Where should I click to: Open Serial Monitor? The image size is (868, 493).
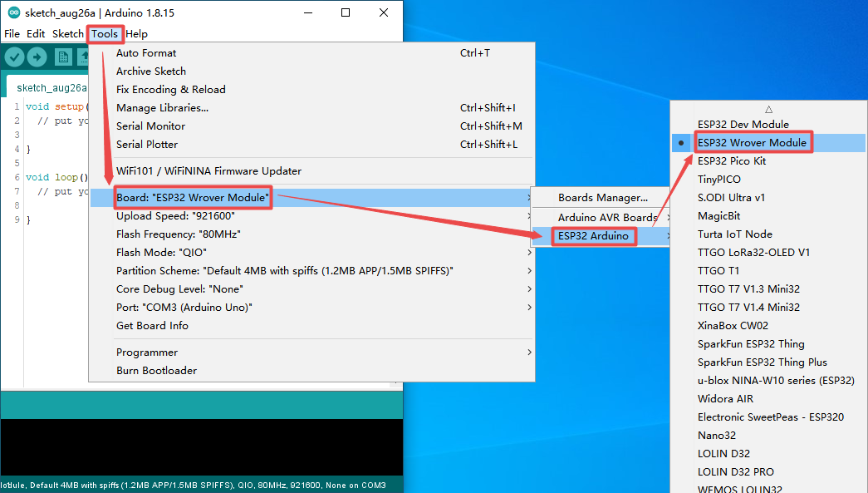coord(311,126)
